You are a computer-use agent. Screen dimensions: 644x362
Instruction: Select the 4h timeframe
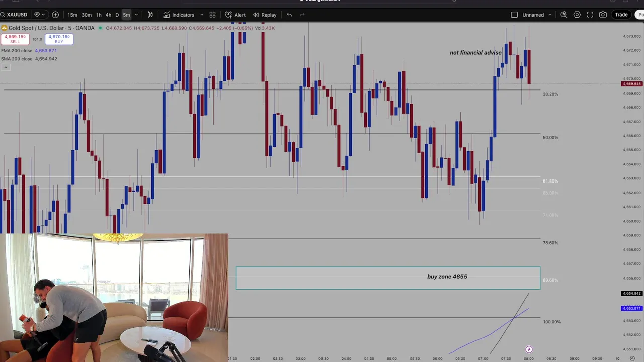coord(108,15)
